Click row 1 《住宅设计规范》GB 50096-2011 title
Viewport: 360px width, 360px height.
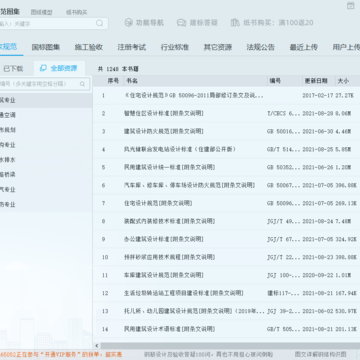[x=194, y=95]
